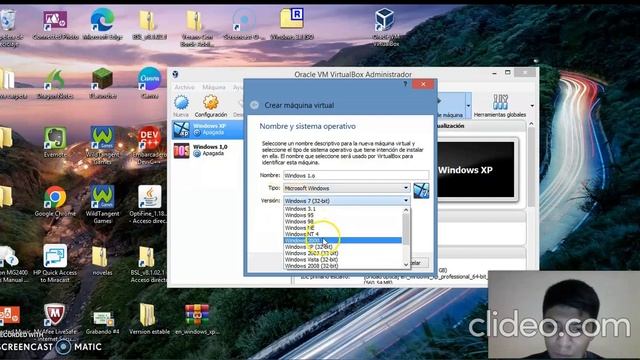Collapse the Versión dropdown showing Windows 7 (32-bit)

point(346,200)
